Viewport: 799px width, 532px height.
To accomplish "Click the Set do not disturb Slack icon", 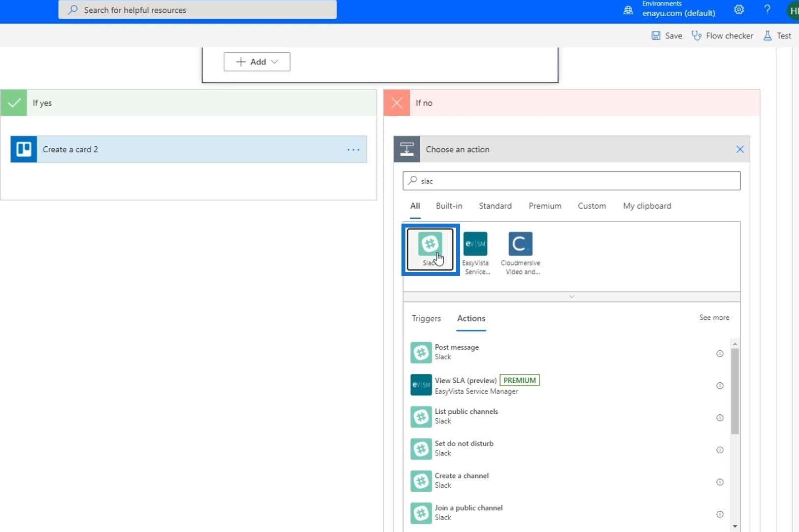I will (x=421, y=449).
